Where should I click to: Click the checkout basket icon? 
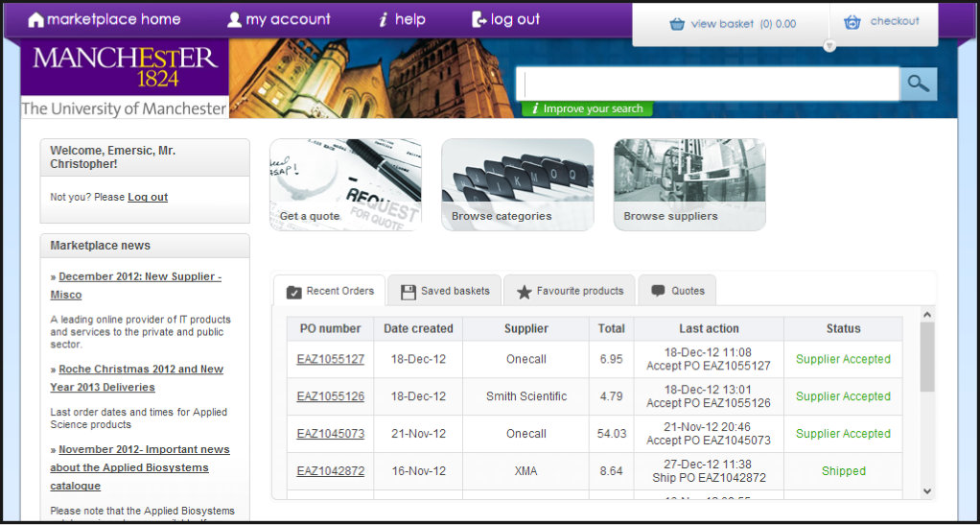[x=852, y=22]
